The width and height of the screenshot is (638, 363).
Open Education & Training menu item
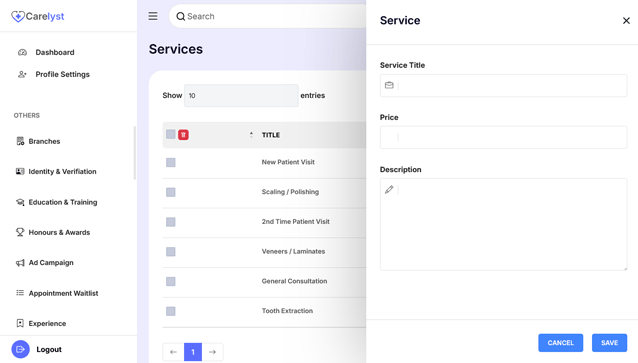pos(63,202)
